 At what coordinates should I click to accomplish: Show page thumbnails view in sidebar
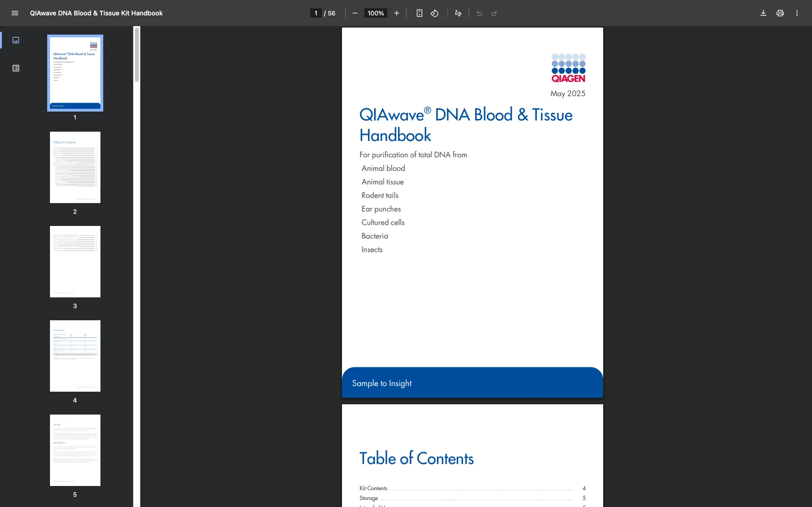coord(16,40)
